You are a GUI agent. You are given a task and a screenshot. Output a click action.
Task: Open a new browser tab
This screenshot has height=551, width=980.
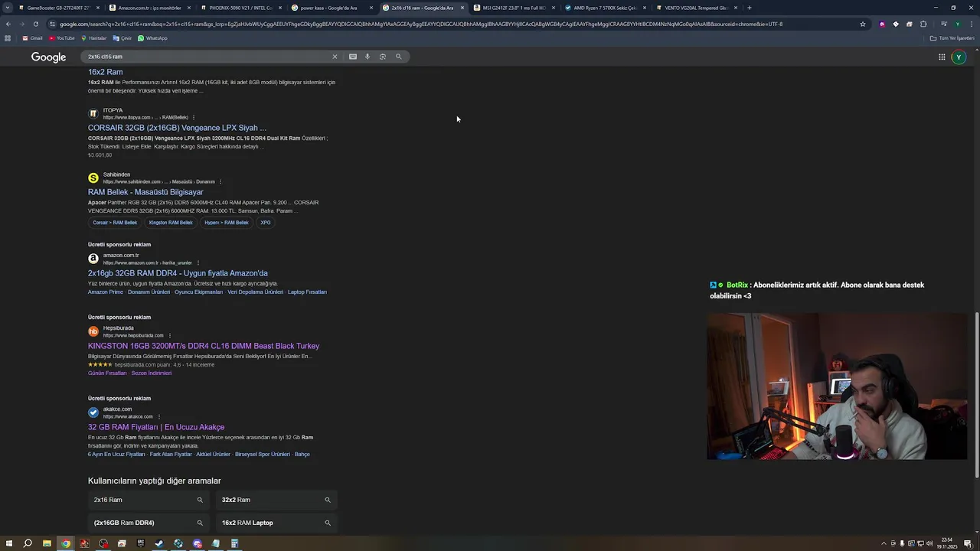[749, 8]
